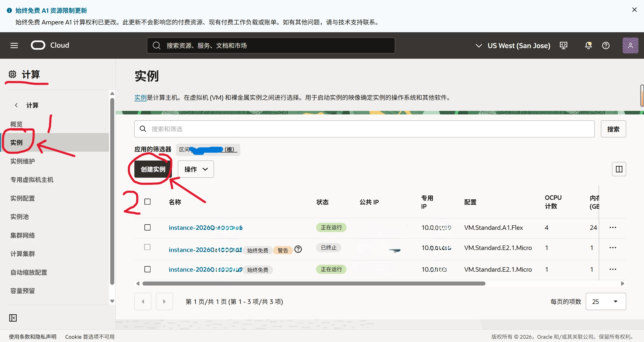Image resolution: width=644 pixels, height=342 pixels.
Task: Open 集群网络 in the sidebar
Action: (23, 235)
